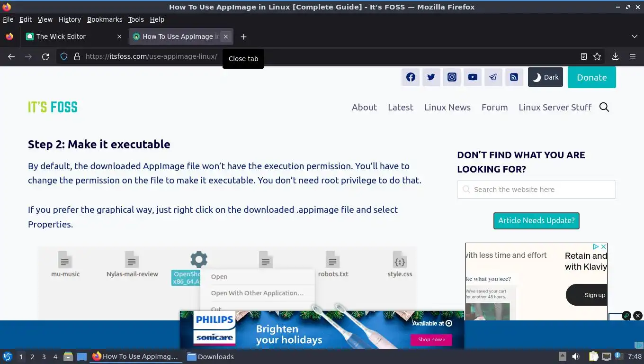Reload the current page
The height and width of the screenshot is (364, 644).
tap(45, 56)
